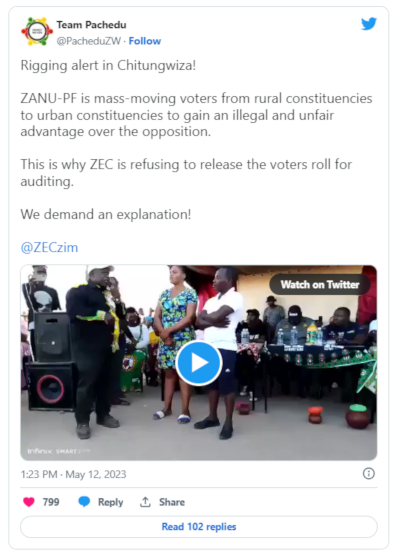Click the Share text label
Viewport: 400px width, 558px height.
pos(172,502)
